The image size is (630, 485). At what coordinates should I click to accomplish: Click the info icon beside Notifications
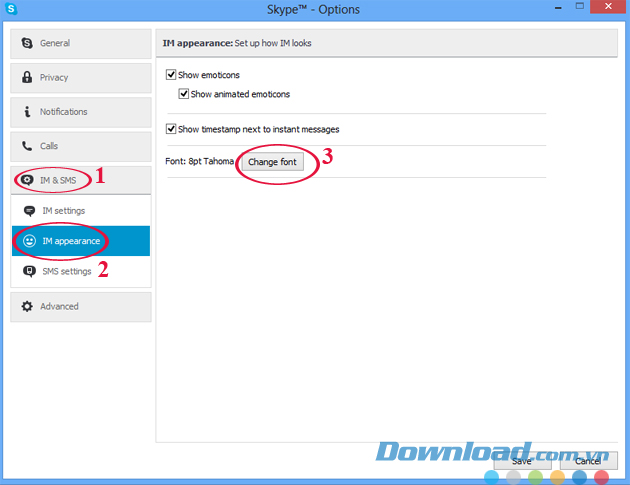[x=27, y=112]
